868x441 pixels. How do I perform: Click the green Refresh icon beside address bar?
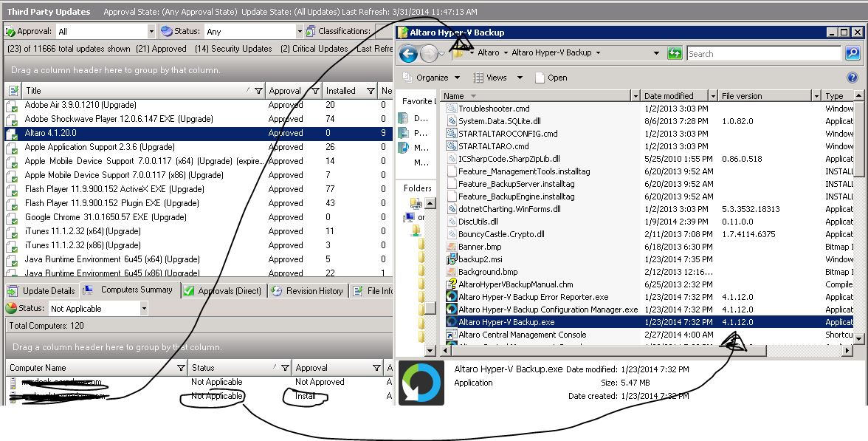[675, 53]
